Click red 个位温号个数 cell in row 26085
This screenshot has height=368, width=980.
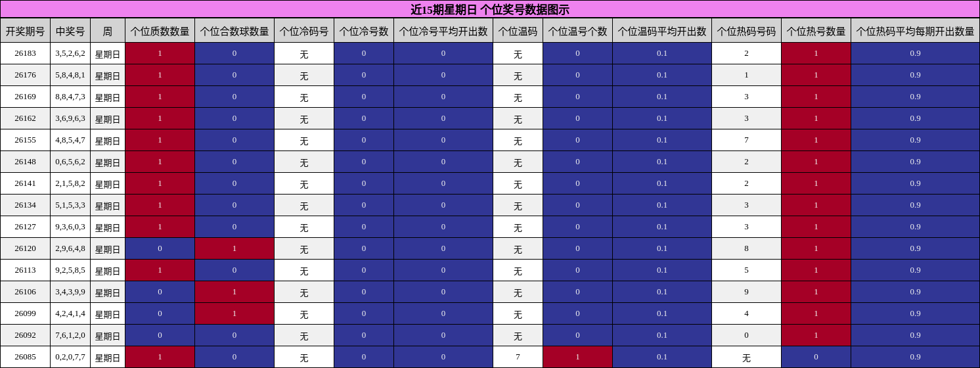[x=577, y=357]
